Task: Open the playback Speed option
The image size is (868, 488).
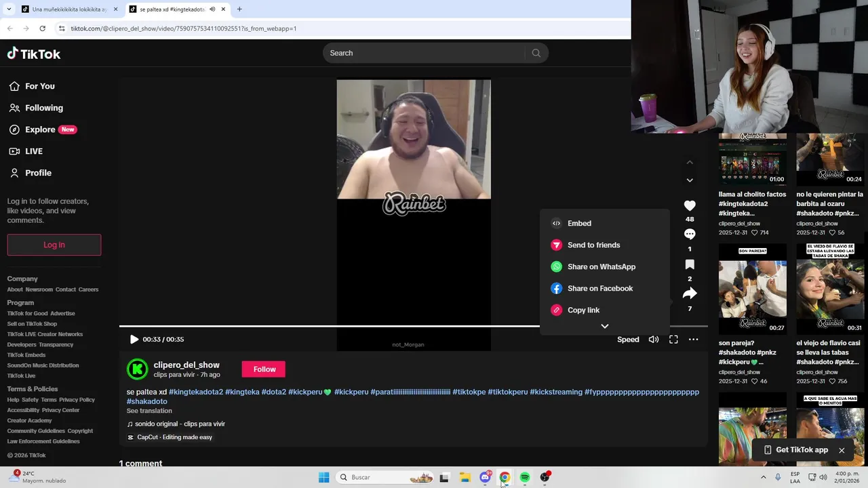Action: (x=628, y=340)
